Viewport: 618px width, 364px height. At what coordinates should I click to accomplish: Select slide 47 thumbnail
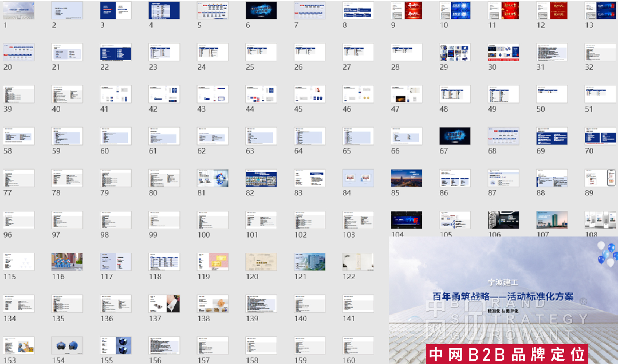point(406,94)
